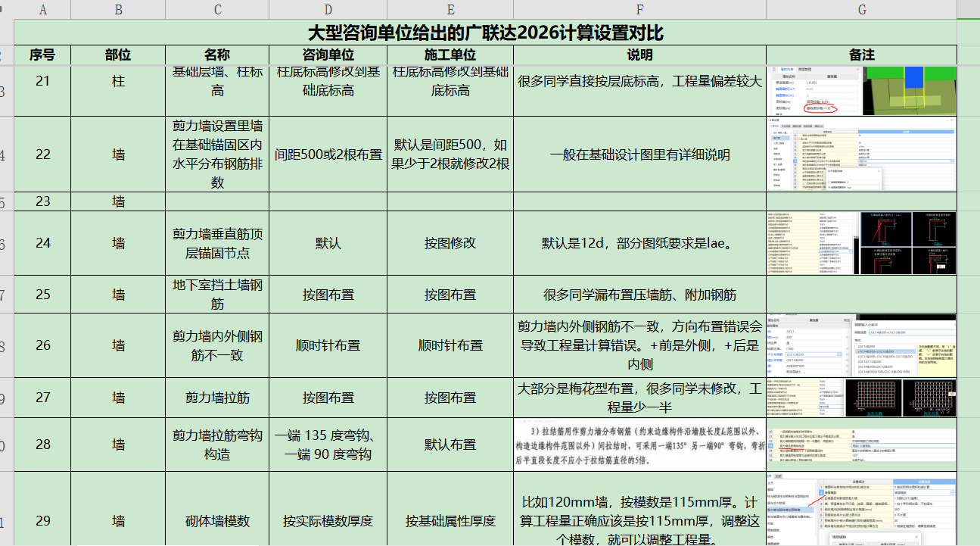
Task: Open the row 24 anchor node diagram thumbnail
Action: pyautogui.click(x=862, y=243)
